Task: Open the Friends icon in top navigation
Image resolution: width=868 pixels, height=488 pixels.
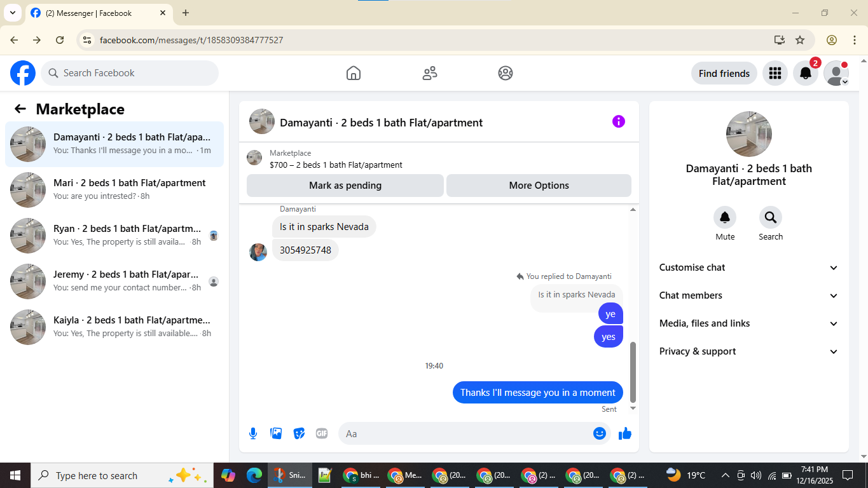Action: coord(430,73)
